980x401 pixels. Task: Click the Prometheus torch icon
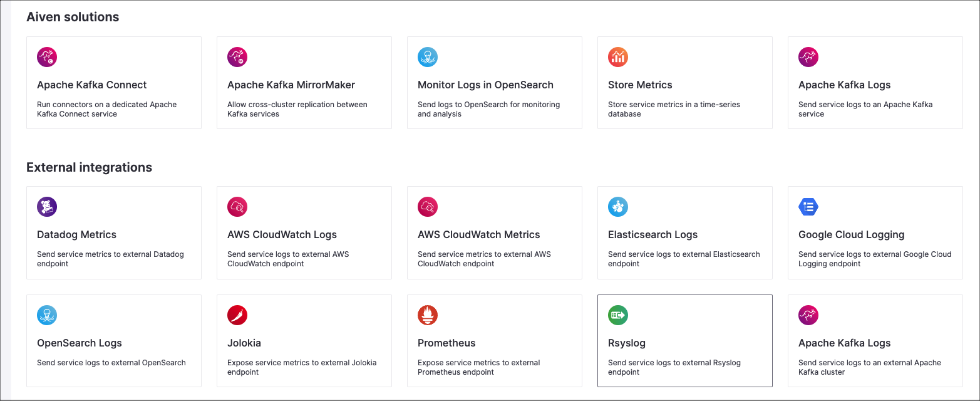click(x=428, y=315)
